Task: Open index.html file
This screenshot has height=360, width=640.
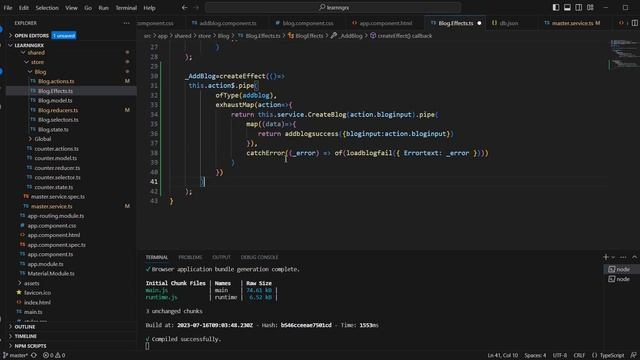Action: [x=37, y=302]
